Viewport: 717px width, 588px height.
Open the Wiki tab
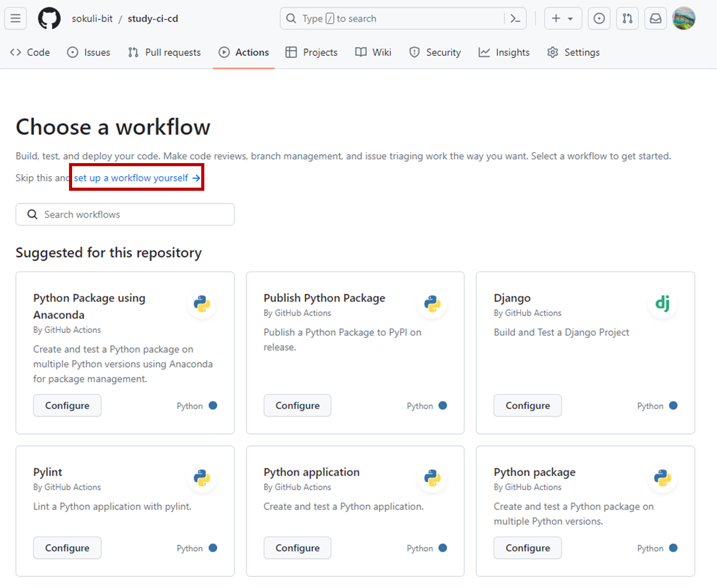tap(373, 52)
